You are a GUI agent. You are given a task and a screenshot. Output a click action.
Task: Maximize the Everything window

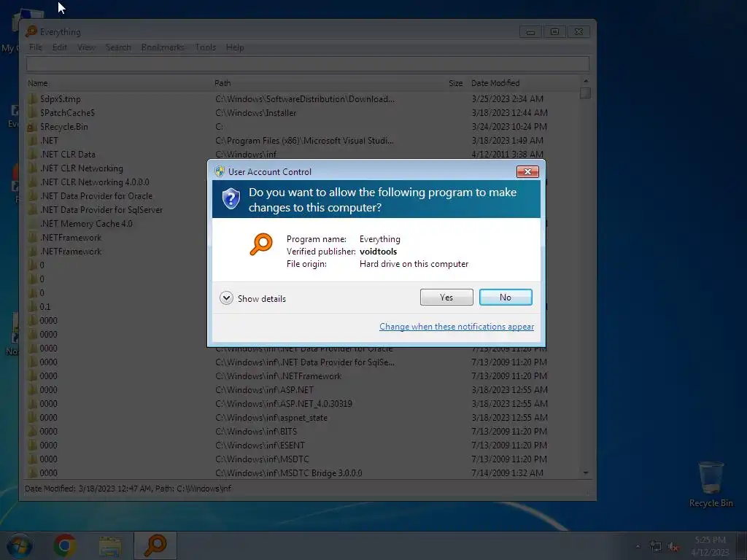554,31
